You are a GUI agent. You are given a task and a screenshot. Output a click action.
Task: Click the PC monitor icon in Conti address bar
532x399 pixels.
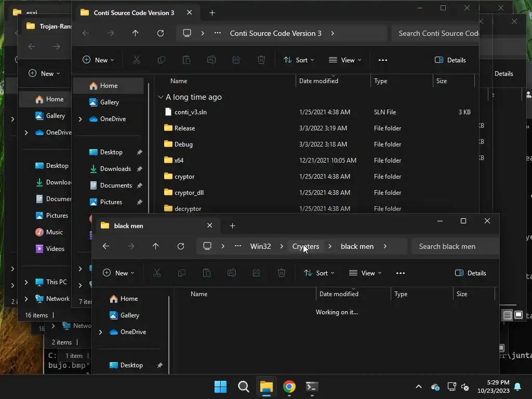coord(187,33)
